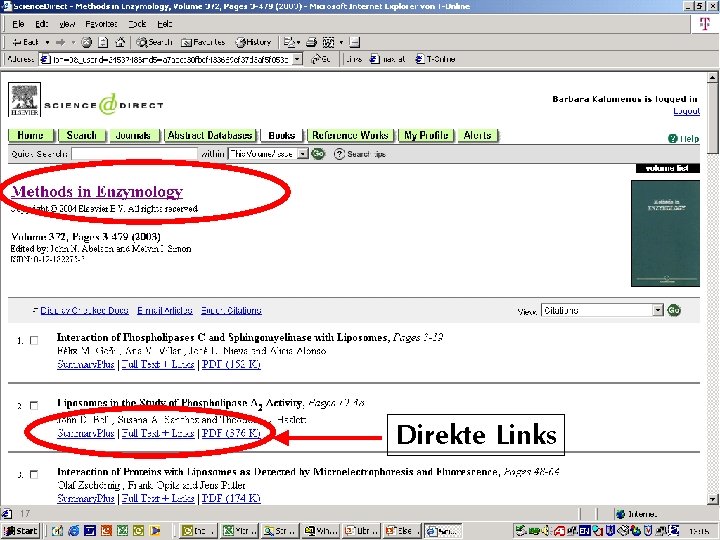
Task: Open the browser Help menu
Action: click(164, 24)
